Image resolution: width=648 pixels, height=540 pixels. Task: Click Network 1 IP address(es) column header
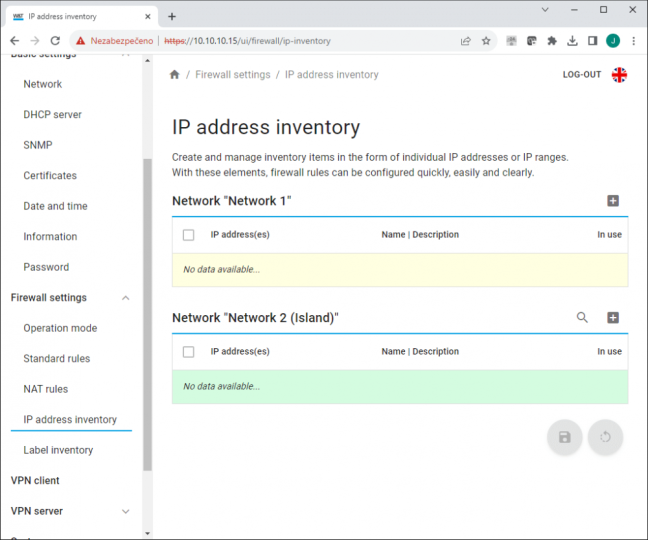[x=240, y=235]
